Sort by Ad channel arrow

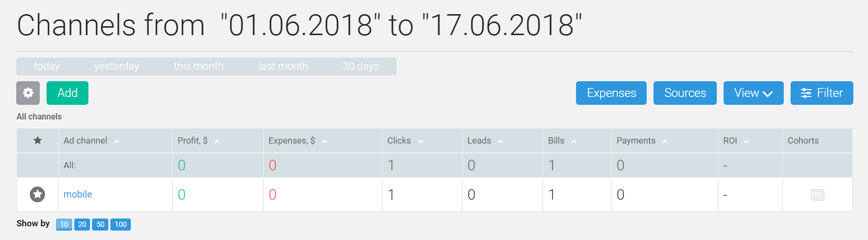coord(117,141)
